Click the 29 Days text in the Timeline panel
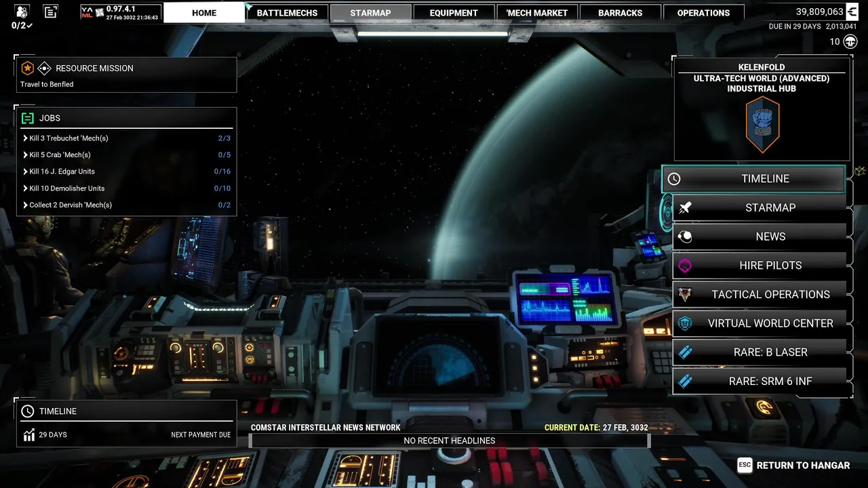868x488 pixels. pos(53,435)
